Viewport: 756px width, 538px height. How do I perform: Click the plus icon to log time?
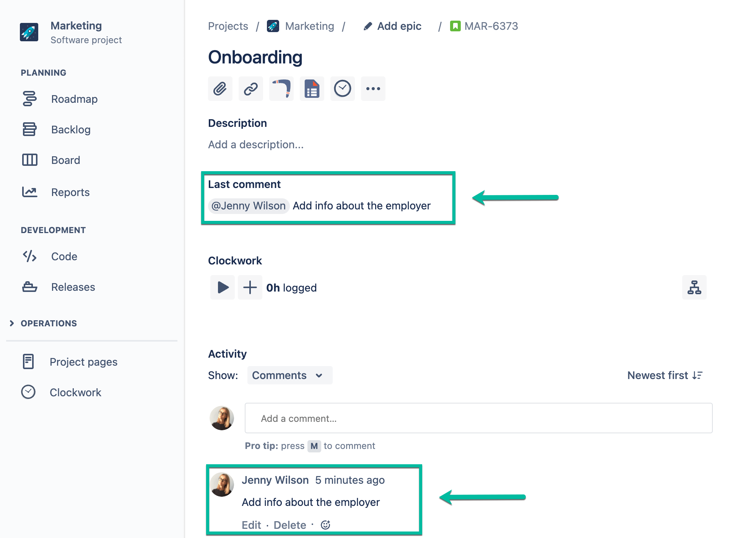(250, 287)
